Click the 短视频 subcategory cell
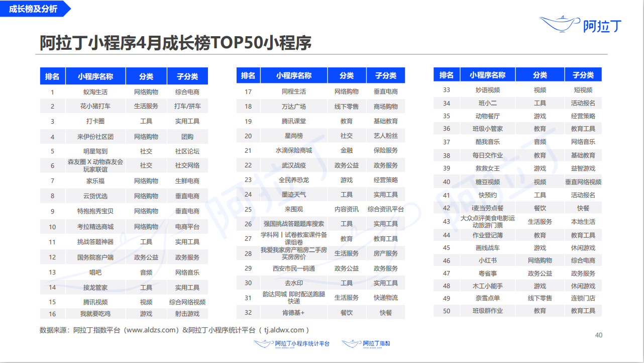 point(583,90)
